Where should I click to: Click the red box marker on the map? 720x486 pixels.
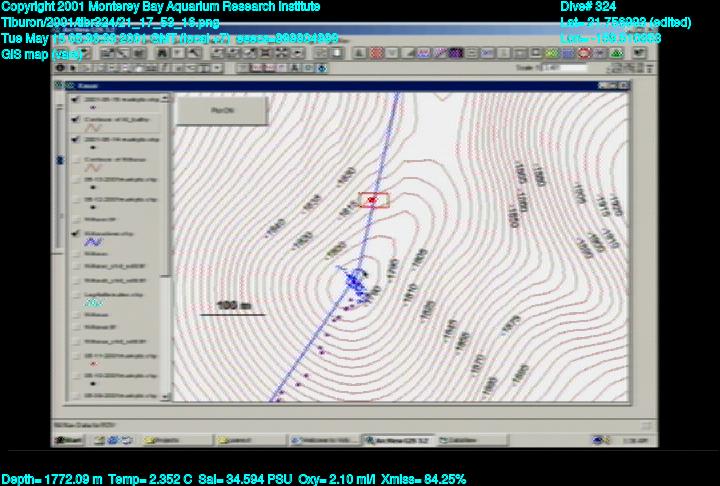373,200
